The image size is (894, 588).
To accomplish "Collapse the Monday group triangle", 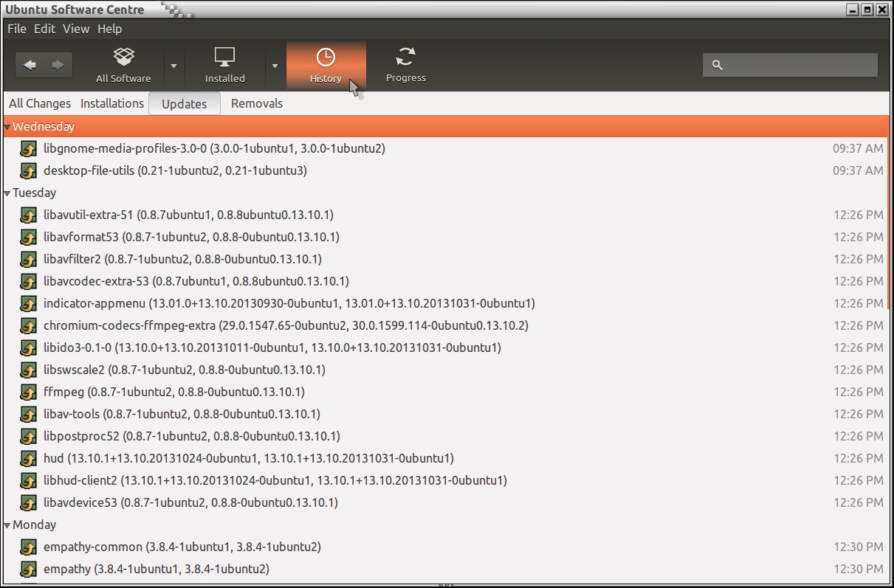I will click(7, 525).
